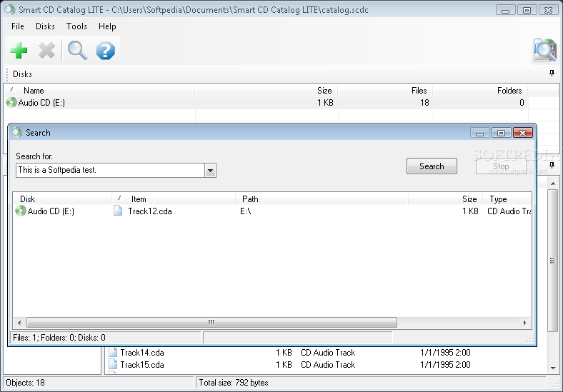Click the file list scroll down arrow

(552, 368)
